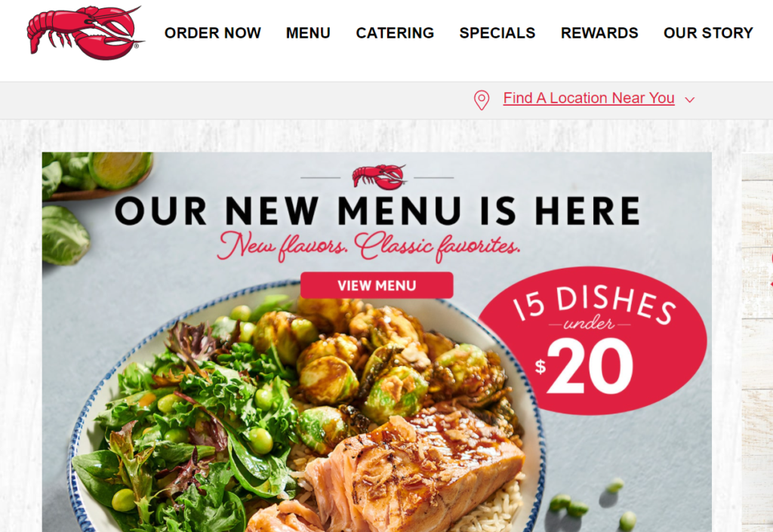
Task: Click the location pin icon
Action: tap(482, 100)
